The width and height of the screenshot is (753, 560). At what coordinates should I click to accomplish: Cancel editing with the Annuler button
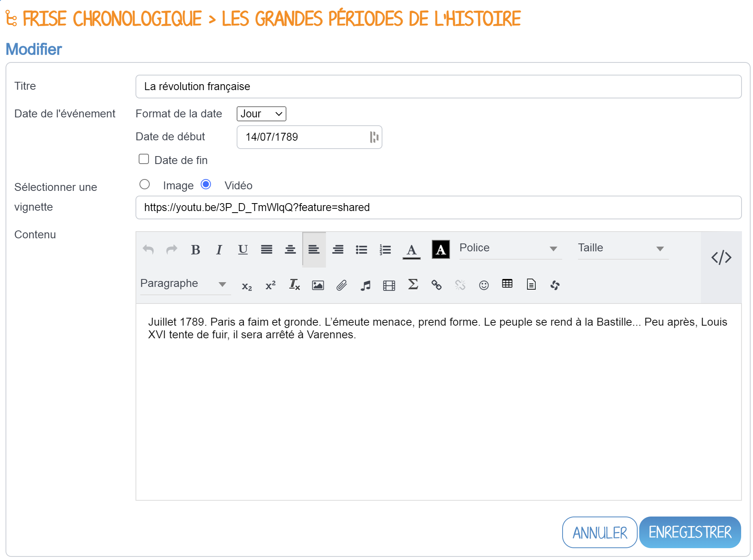click(599, 532)
